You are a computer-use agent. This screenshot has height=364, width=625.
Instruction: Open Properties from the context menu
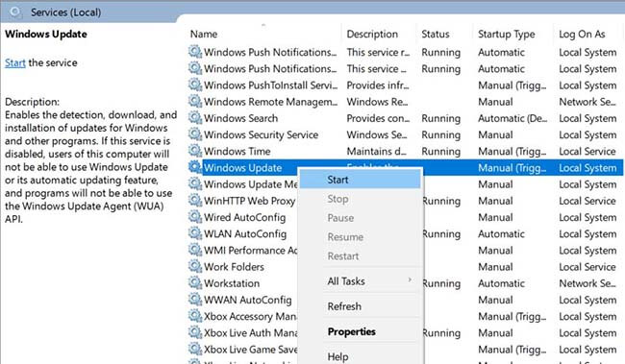point(360,331)
